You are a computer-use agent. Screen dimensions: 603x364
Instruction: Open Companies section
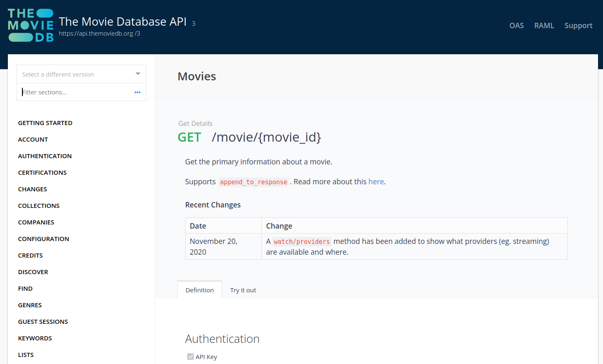[36, 222]
